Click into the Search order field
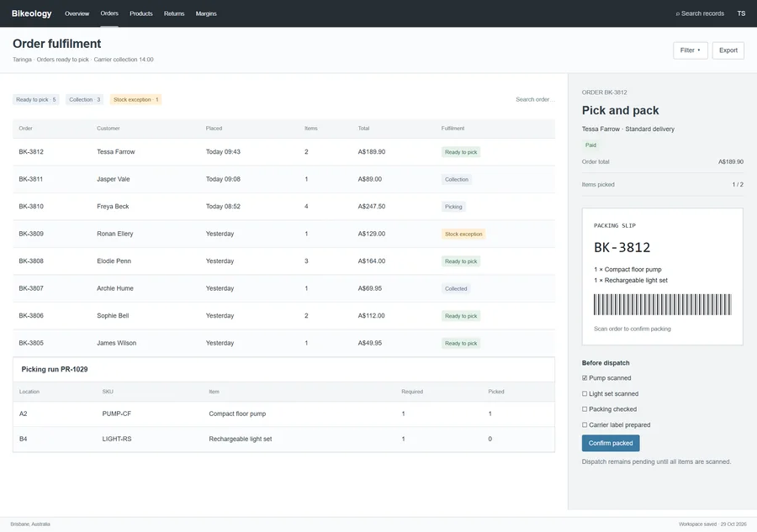757x532 pixels. (535, 99)
